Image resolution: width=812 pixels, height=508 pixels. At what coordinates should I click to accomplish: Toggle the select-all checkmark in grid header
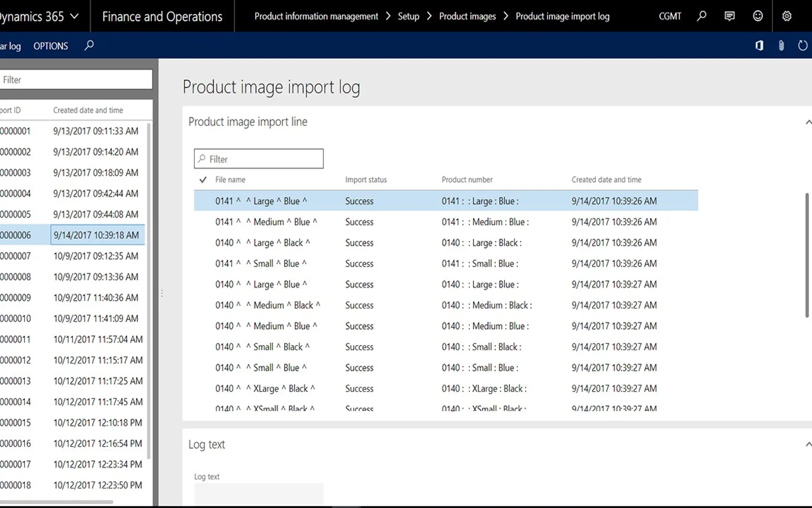pyautogui.click(x=203, y=180)
